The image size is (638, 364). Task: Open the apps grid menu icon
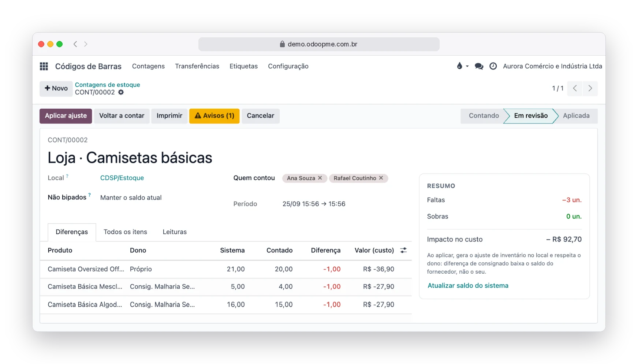pyautogui.click(x=44, y=66)
